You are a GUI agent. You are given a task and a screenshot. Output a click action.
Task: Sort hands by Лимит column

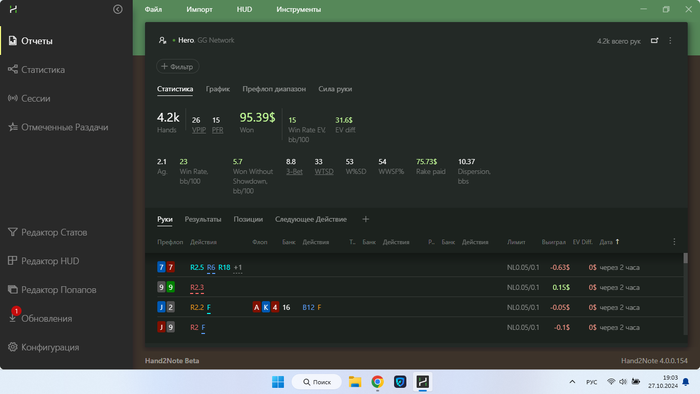click(x=516, y=242)
